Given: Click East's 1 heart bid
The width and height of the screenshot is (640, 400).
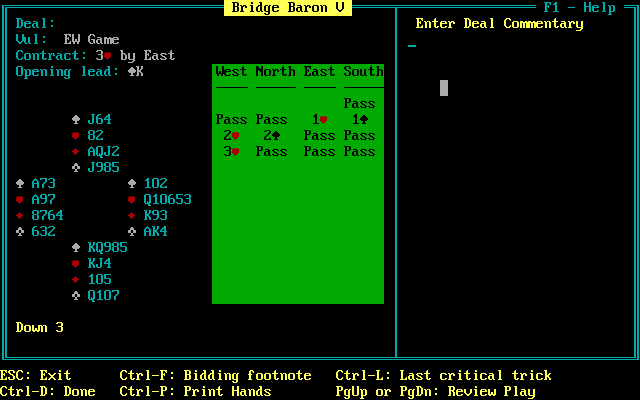Looking at the screenshot, I should [319, 120].
